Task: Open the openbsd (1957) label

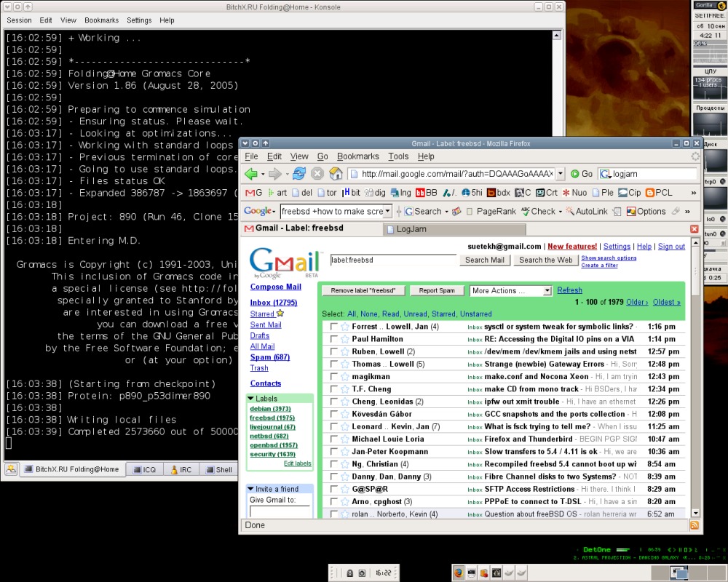Action: [x=274, y=445]
